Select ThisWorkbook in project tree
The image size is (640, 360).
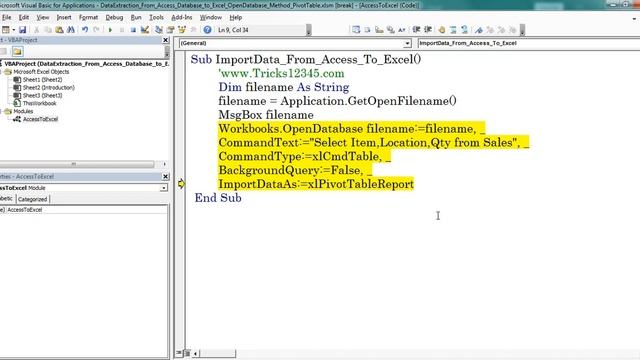40,103
